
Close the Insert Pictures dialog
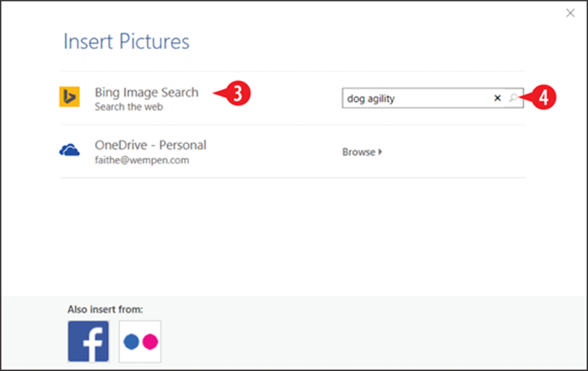coord(570,13)
